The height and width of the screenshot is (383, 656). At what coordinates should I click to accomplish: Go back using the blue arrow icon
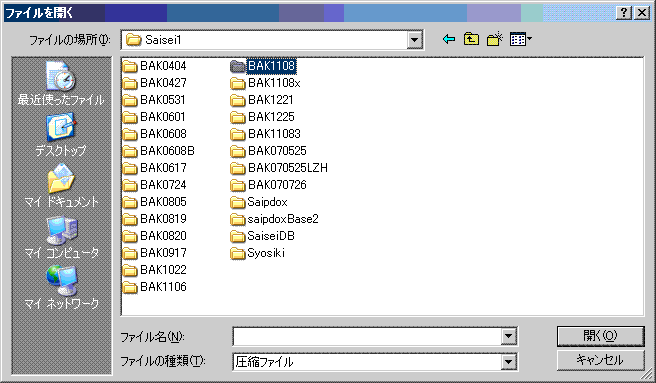click(x=449, y=39)
